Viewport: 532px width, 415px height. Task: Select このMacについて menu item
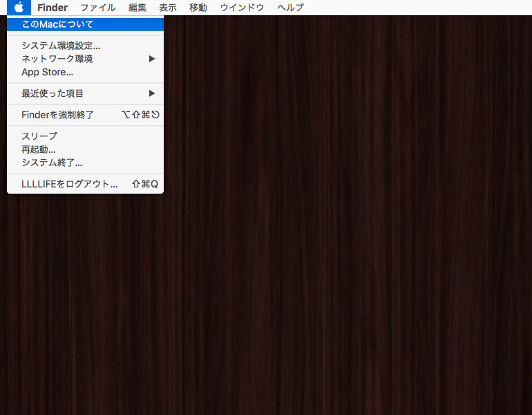(x=57, y=24)
